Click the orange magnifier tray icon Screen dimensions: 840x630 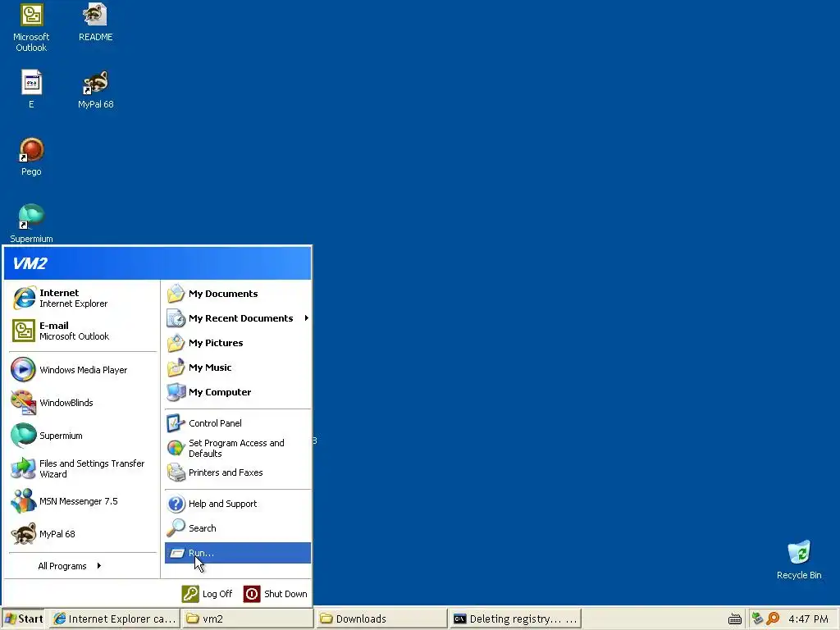click(773, 619)
